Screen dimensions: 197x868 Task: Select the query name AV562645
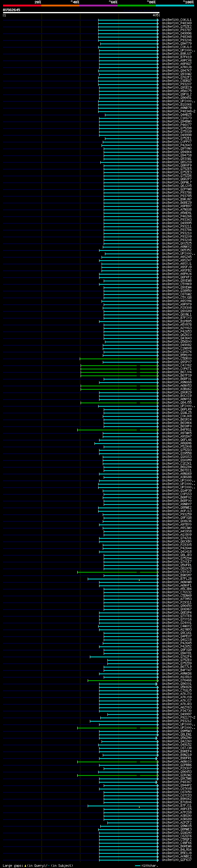(11, 10)
